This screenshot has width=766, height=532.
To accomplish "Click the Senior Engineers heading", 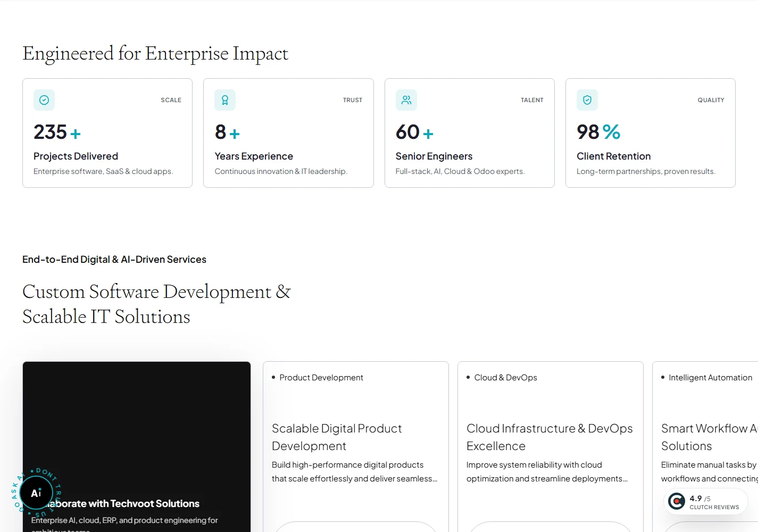I will pyautogui.click(x=434, y=156).
